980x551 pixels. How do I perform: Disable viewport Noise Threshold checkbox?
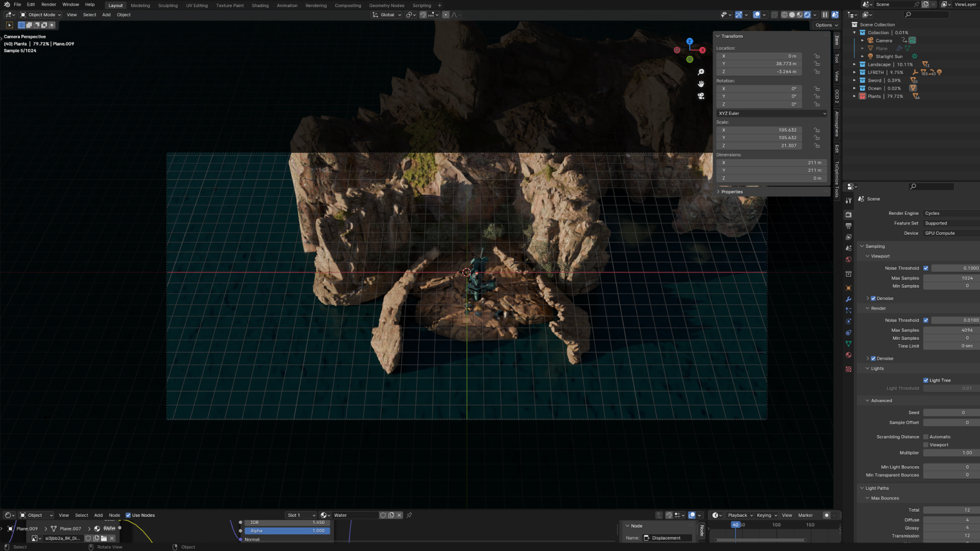926,268
